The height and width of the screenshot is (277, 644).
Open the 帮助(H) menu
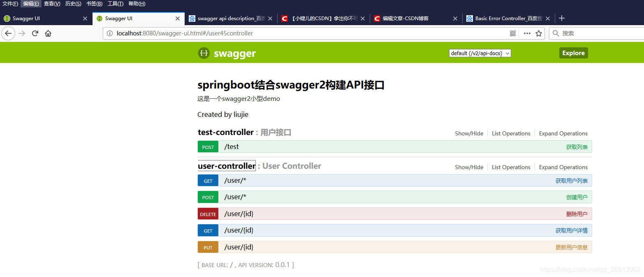137,4
